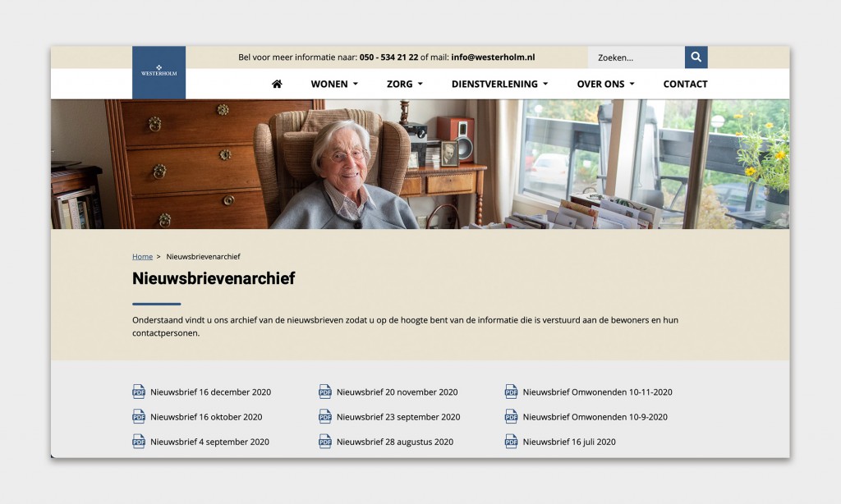This screenshot has height=504, width=841.
Task: Click the Home breadcrumb link
Action: click(x=143, y=256)
